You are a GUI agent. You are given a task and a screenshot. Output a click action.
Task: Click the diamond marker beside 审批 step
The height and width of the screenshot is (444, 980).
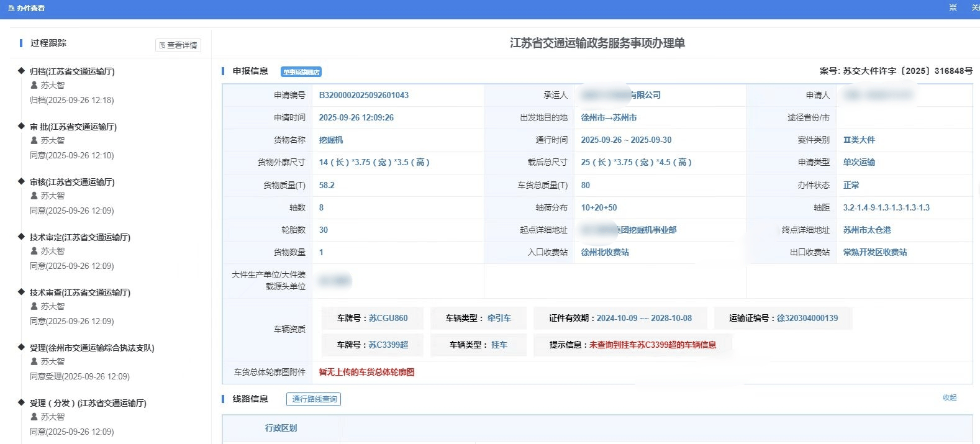(x=22, y=126)
